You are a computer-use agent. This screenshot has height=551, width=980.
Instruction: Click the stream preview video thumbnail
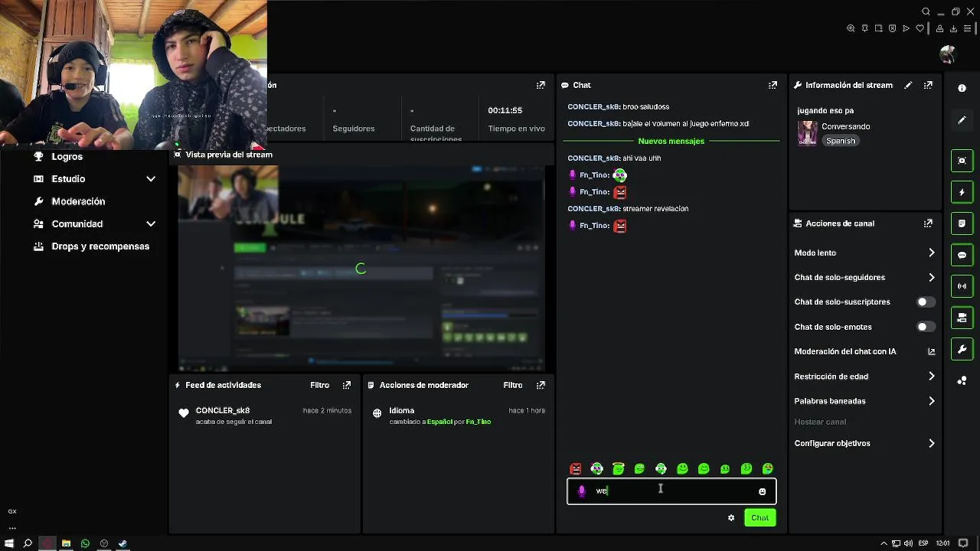click(x=361, y=269)
